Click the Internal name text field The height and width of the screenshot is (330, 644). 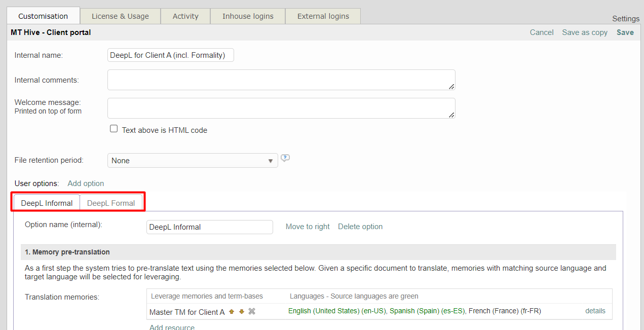(171, 55)
